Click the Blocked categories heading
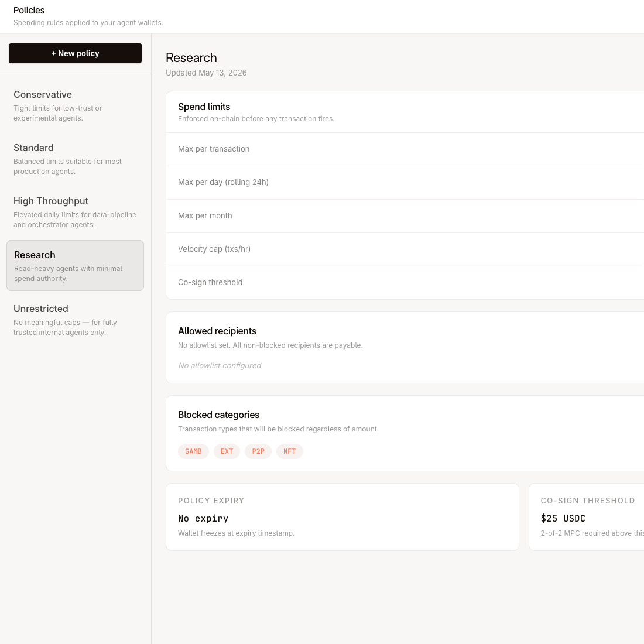The image size is (644, 644). tap(219, 415)
